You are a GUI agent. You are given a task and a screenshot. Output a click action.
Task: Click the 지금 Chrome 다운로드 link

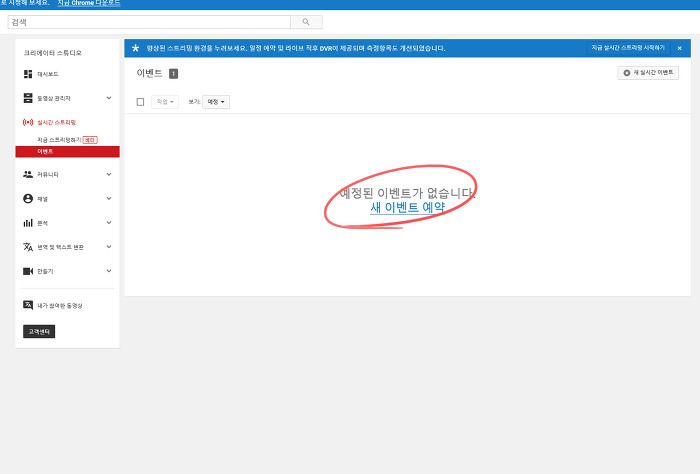coord(89,3)
